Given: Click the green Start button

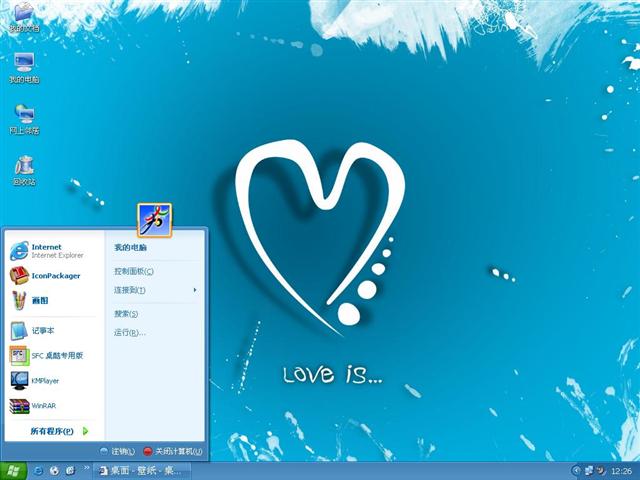Looking at the screenshot, I should (13, 471).
